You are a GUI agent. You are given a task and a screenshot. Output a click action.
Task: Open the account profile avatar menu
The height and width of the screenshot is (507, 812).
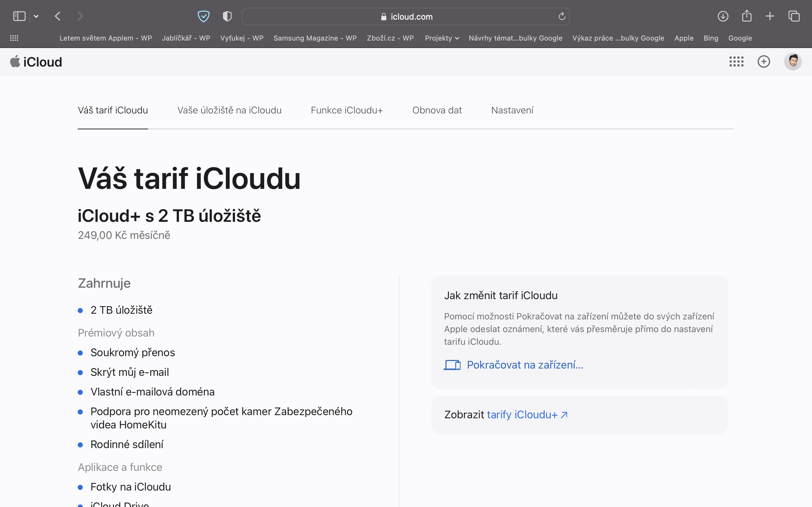pyautogui.click(x=793, y=61)
